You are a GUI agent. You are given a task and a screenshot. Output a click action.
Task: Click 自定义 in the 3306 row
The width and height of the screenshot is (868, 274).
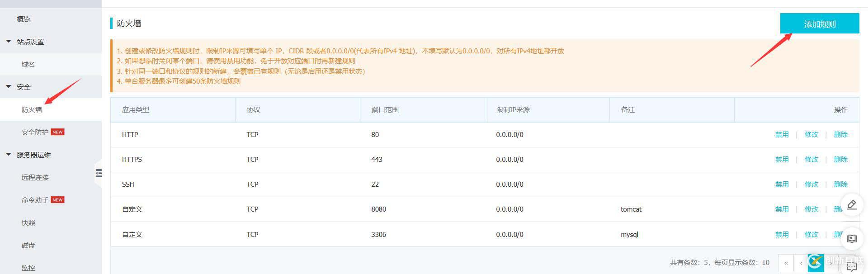[x=132, y=234]
